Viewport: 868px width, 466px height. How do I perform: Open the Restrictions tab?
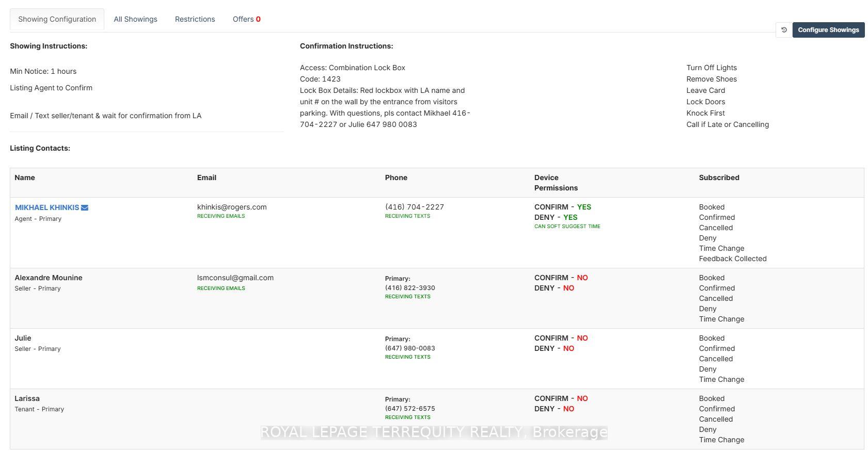point(195,19)
